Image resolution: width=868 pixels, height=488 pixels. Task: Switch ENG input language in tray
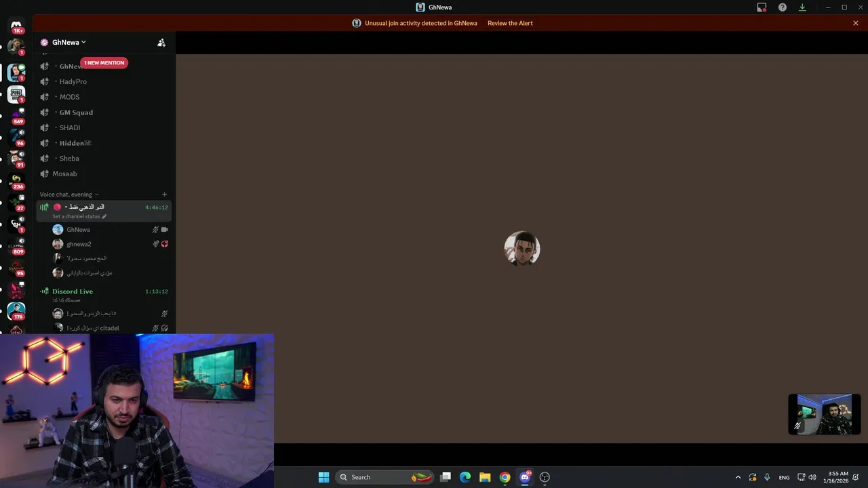coord(784,478)
